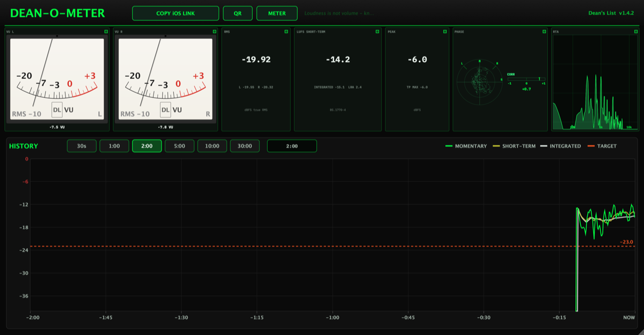Click the -1:00 time axis label

[332, 317]
